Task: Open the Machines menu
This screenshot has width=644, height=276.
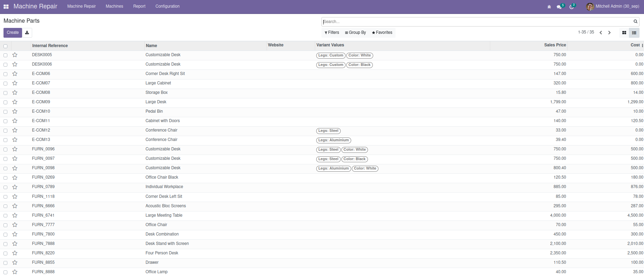Action: (114, 6)
